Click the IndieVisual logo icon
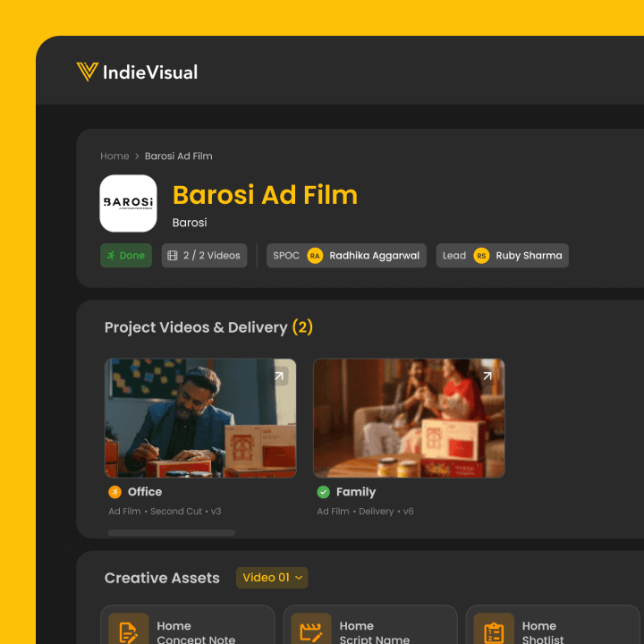Screen dimensions: 644x644 pyautogui.click(x=87, y=72)
